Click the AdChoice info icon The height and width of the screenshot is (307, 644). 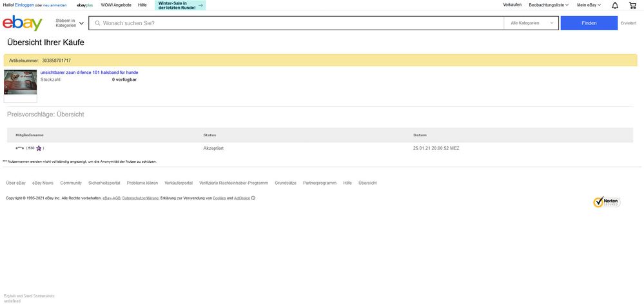253,198
